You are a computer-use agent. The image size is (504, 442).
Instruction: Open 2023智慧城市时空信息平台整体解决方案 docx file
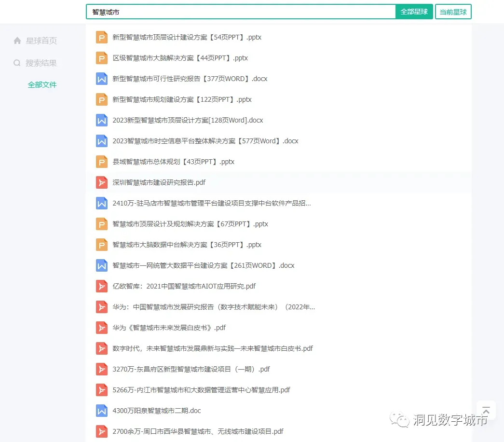[x=205, y=141]
